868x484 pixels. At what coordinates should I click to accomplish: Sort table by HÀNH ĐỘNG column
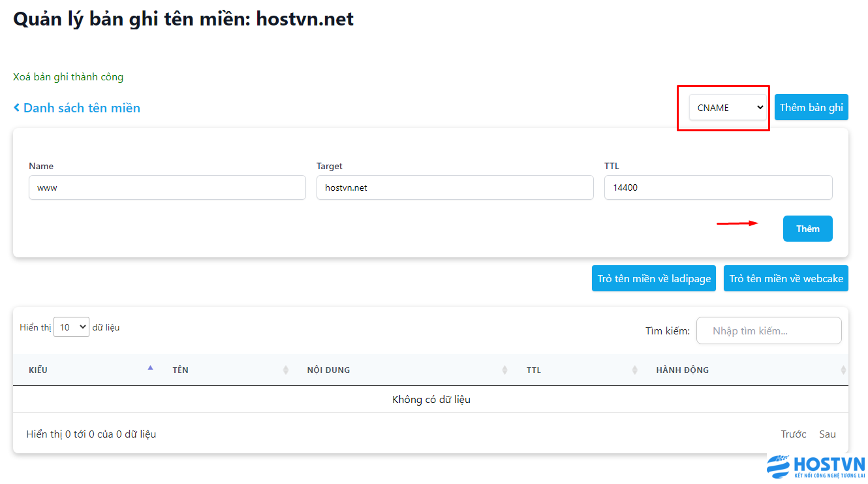point(745,370)
